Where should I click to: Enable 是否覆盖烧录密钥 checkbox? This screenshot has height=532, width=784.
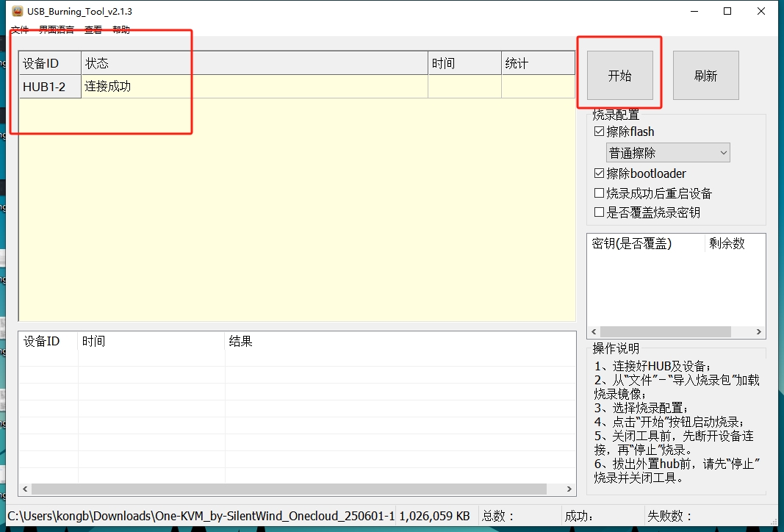tap(599, 212)
